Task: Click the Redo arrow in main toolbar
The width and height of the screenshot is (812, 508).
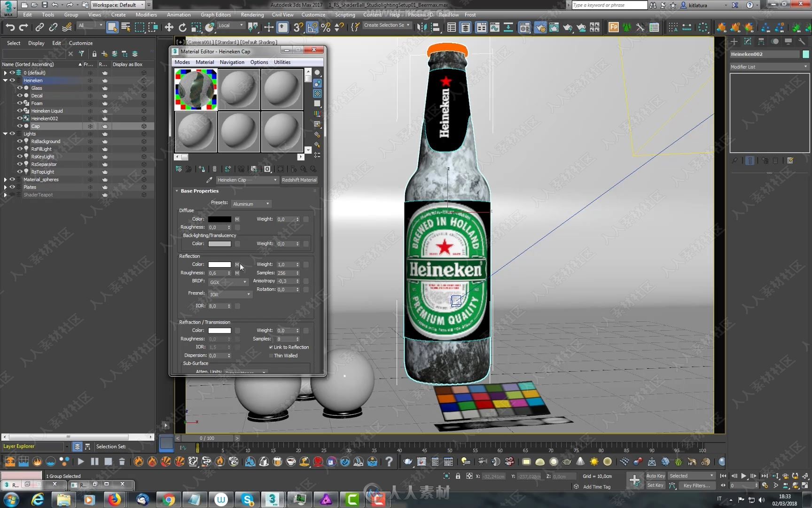Action: click(x=23, y=27)
